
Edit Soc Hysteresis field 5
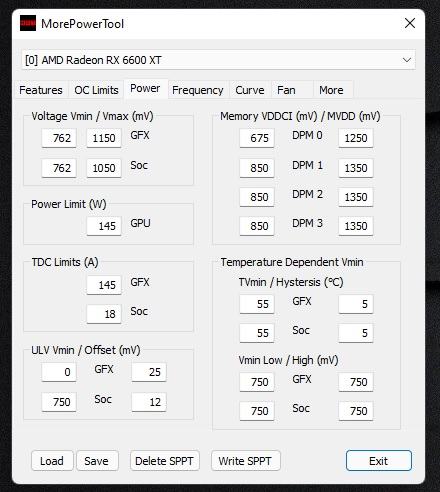coord(356,333)
